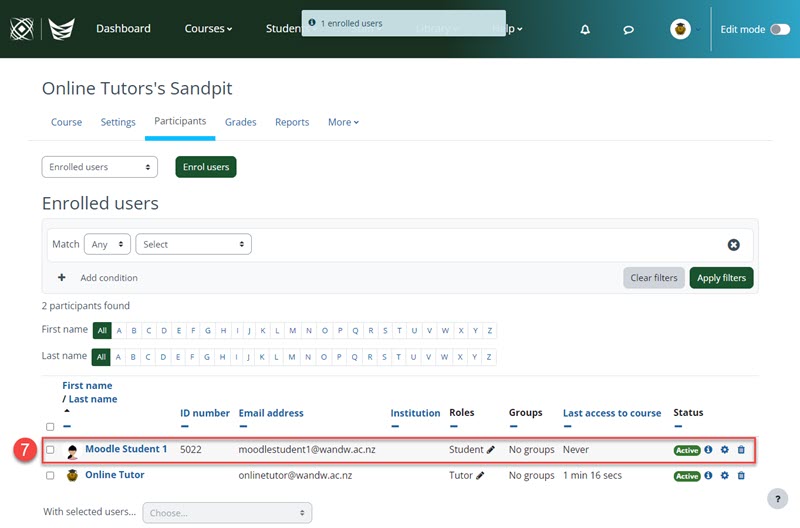Unenrol Moodle Student 1 with the trash icon
This screenshot has width=800, height=528.
741,449
